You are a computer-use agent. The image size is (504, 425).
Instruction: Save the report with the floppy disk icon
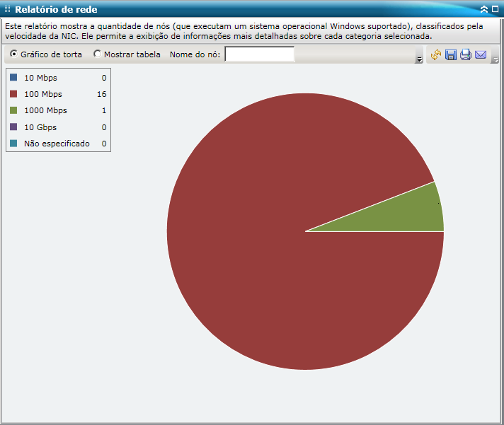point(451,54)
